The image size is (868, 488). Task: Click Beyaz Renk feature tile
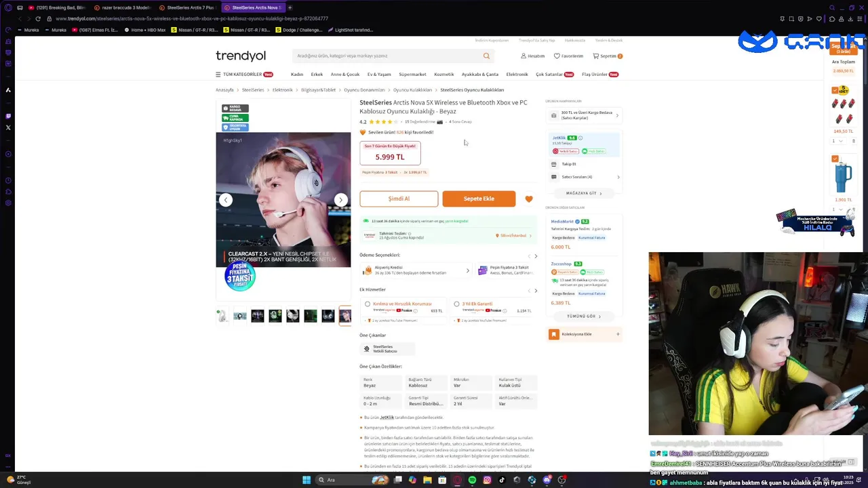click(x=382, y=383)
